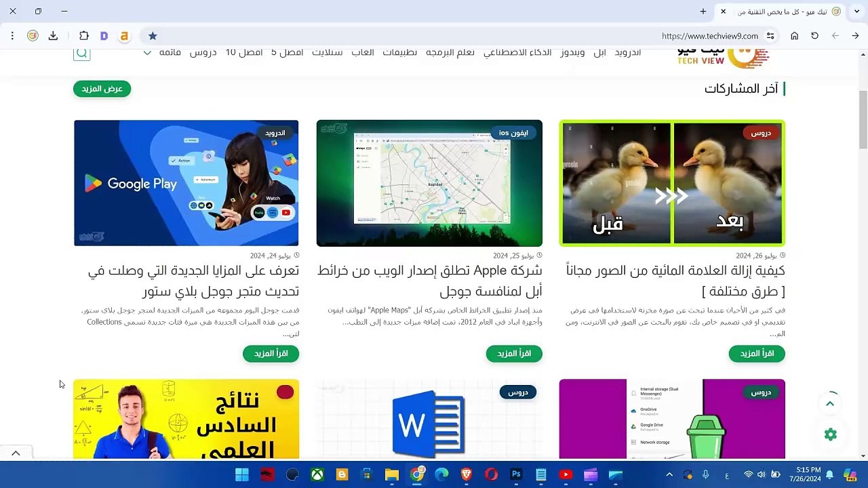
Task: Read more on the Apple Maps article
Action: 514,354
